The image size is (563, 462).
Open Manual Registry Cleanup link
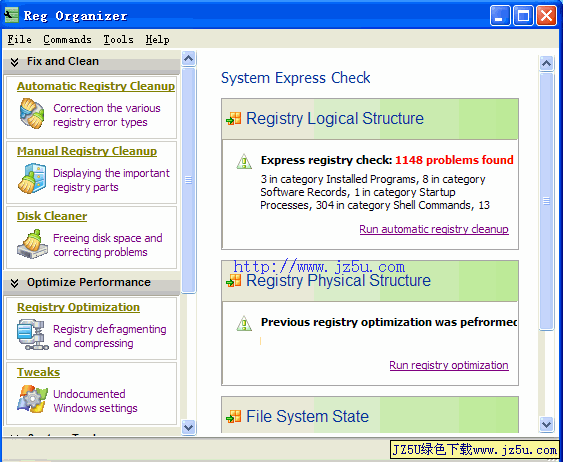tap(87, 151)
